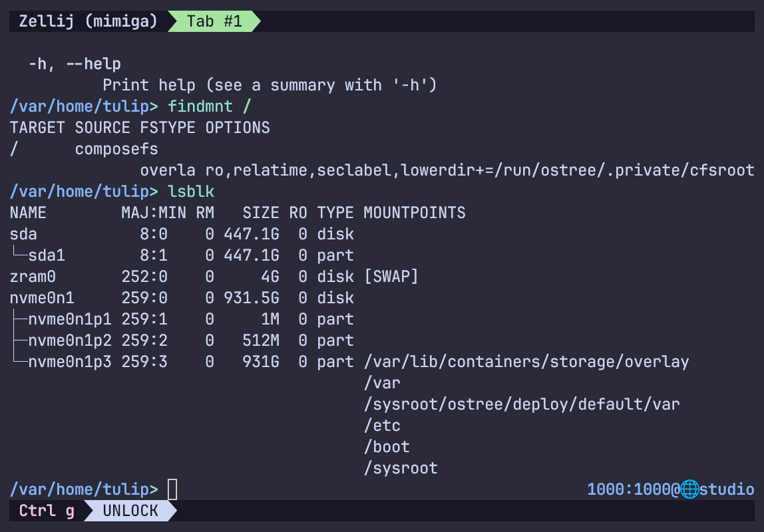Select the nvme0n1p3 partition row
The image size is (764, 532).
[x=69, y=362]
